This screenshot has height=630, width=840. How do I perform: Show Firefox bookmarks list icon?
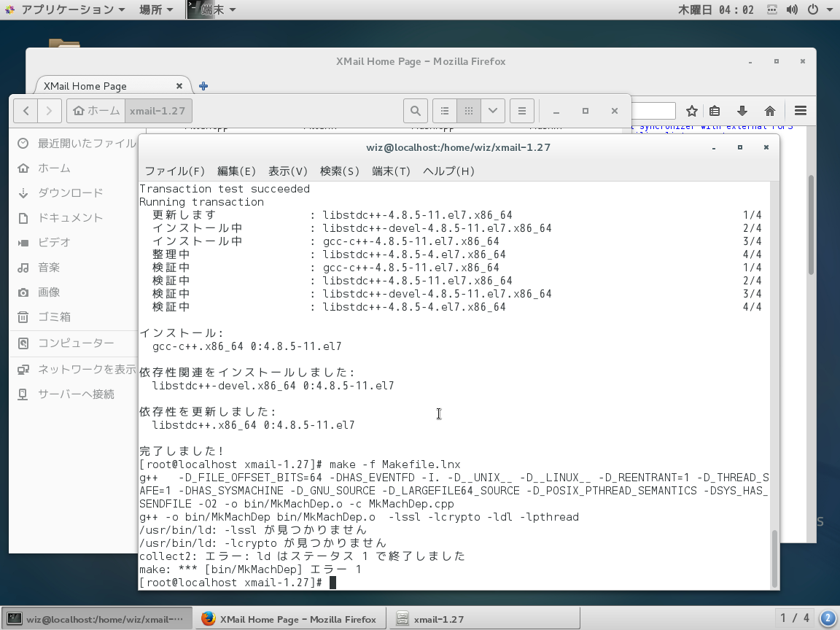click(714, 111)
